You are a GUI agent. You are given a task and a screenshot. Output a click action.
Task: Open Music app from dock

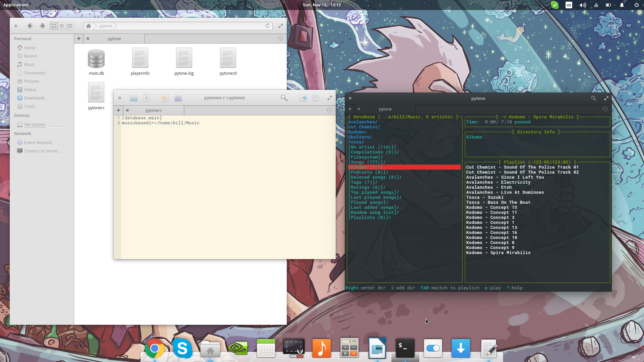[x=321, y=348]
